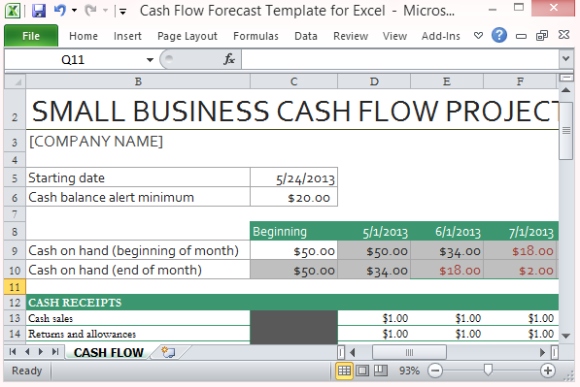Open the Name Box dropdown arrow
580x387 pixels.
[149, 60]
